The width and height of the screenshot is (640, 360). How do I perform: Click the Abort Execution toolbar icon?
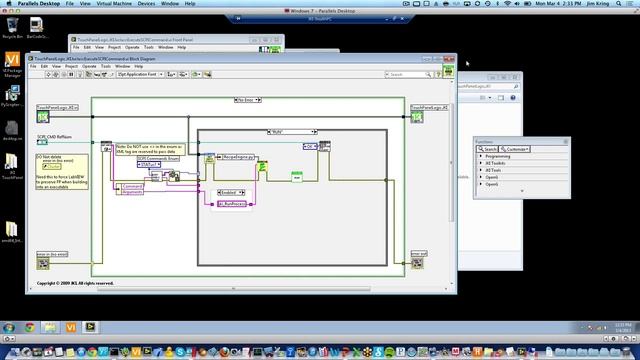63,74
